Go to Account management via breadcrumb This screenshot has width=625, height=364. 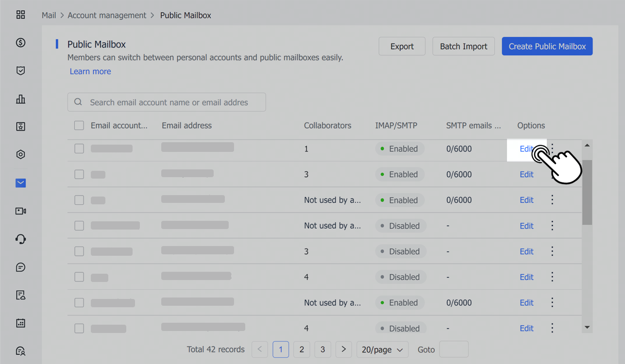[x=107, y=15]
